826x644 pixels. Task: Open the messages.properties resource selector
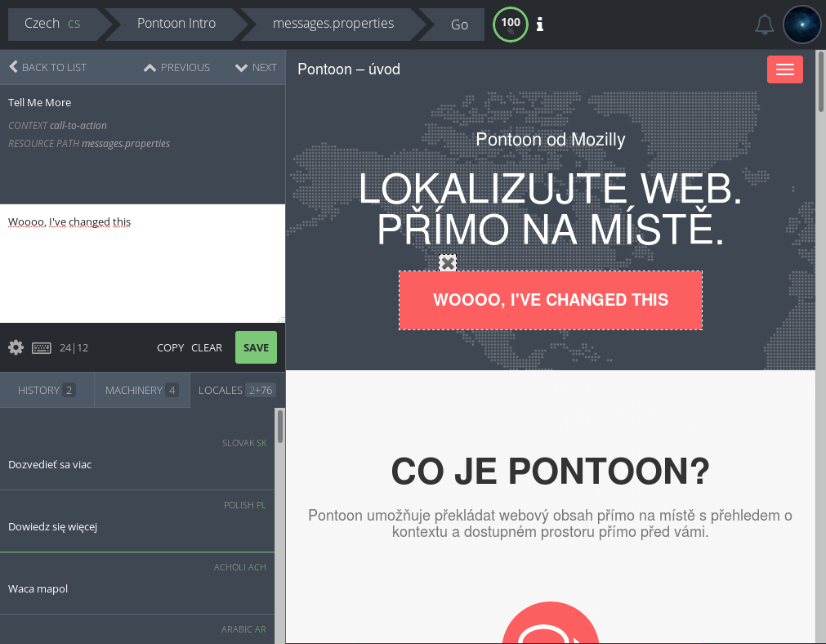pyautogui.click(x=333, y=24)
